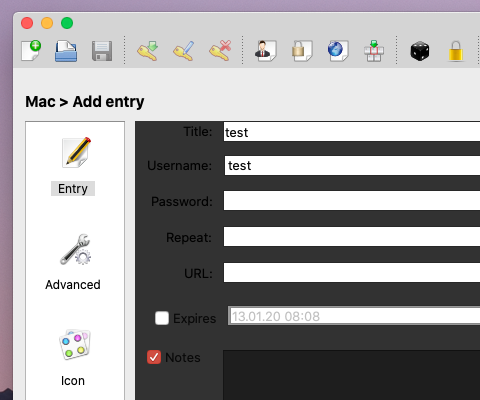
Task: Open database using the folder icon
Action: point(66,51)
